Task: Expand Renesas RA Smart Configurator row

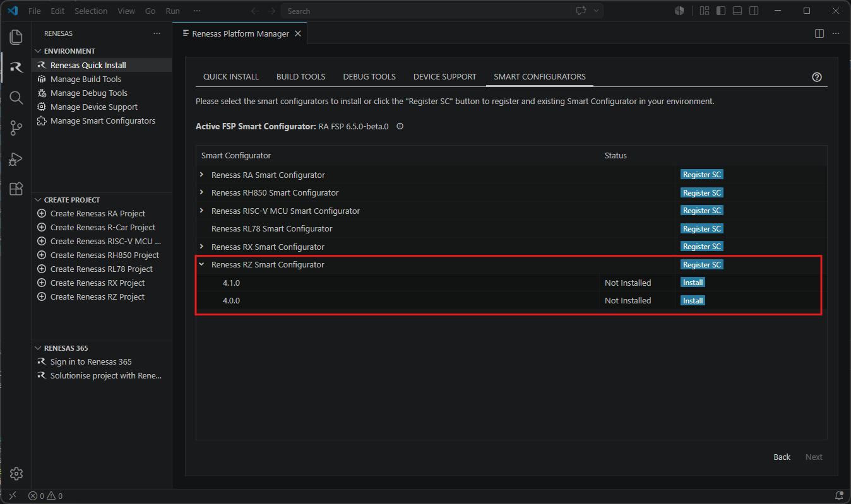Action: (x=201, y=175)
